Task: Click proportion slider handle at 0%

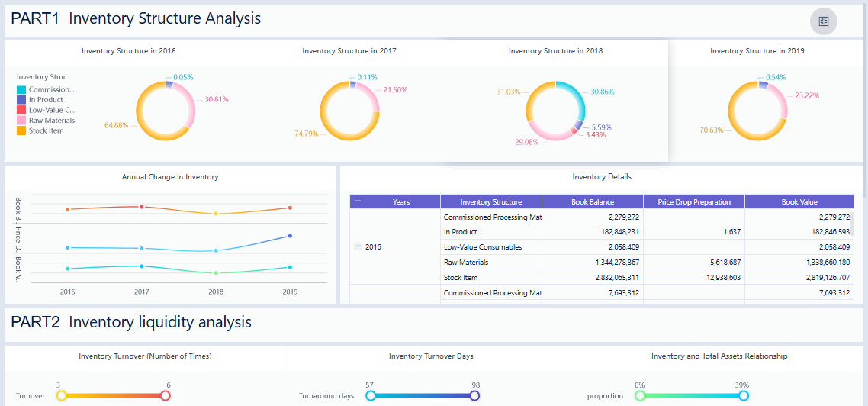Action: pyautogui.click(x=640, y=395)
